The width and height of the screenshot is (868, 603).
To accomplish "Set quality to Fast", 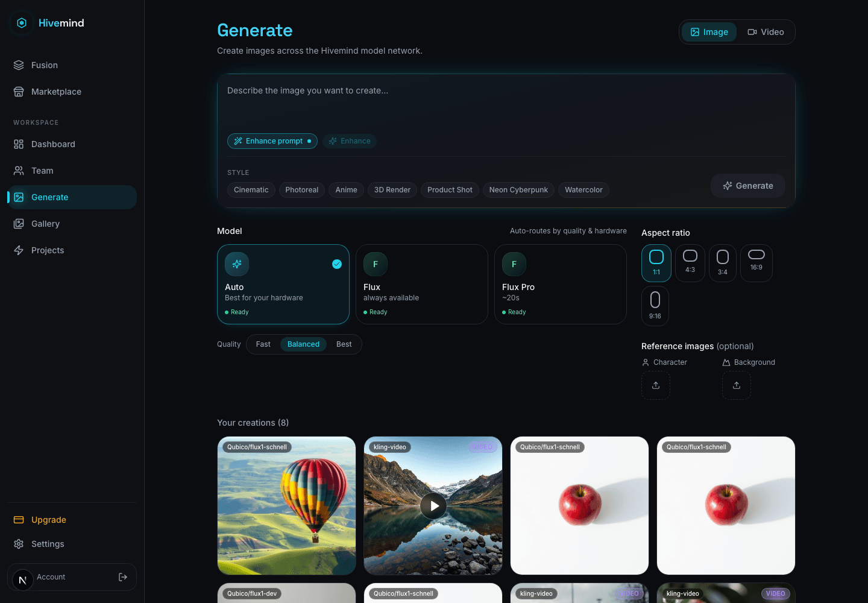I will point(263,344).
